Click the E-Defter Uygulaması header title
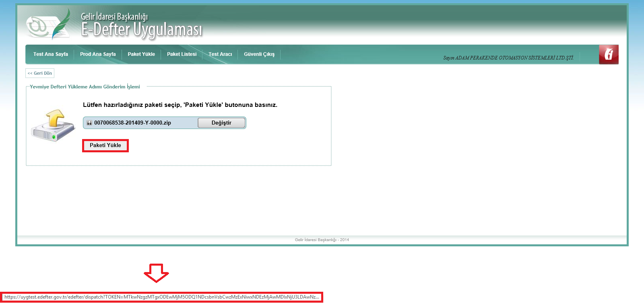The image size is (644, 303). click(x=142, y=29)
